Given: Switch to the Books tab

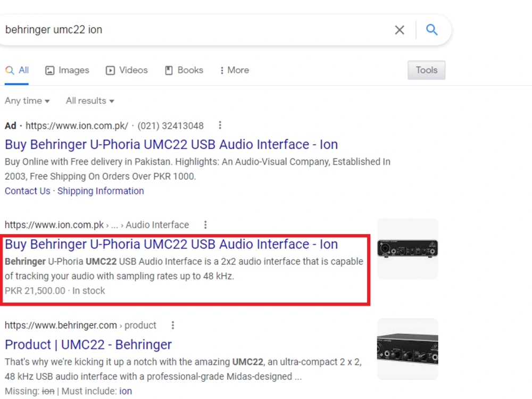Looking at the screenshot, I should click(x=184, y=70).
